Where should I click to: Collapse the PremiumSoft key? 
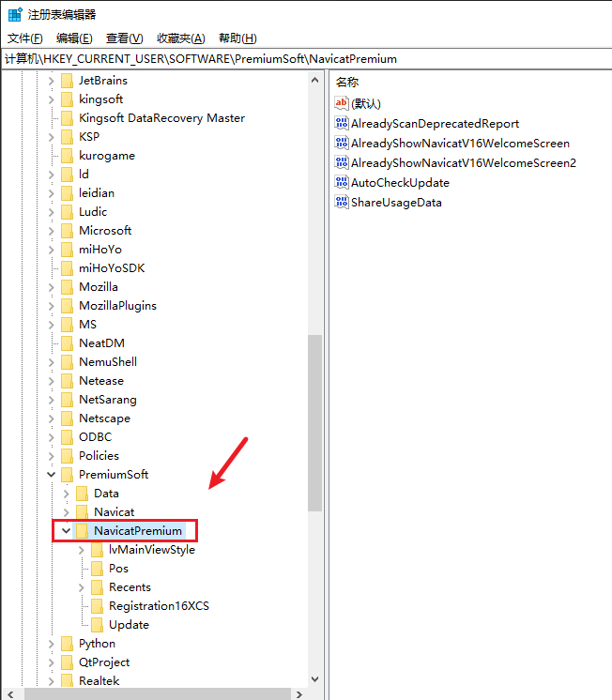(51, 475)
